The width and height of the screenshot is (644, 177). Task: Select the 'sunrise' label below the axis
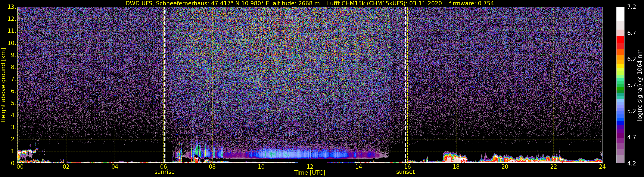[x=165, y=172]
